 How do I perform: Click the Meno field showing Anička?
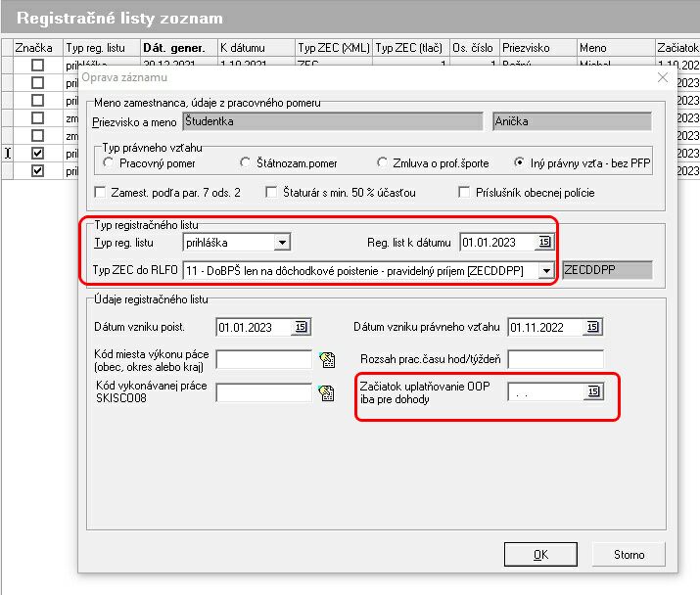coord(572,121)
